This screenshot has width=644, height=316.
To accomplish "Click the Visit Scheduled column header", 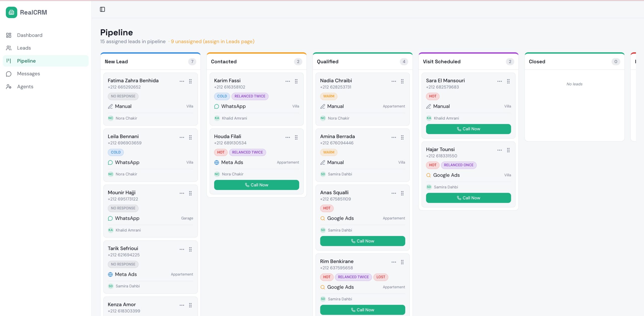I will coord(468,62).
